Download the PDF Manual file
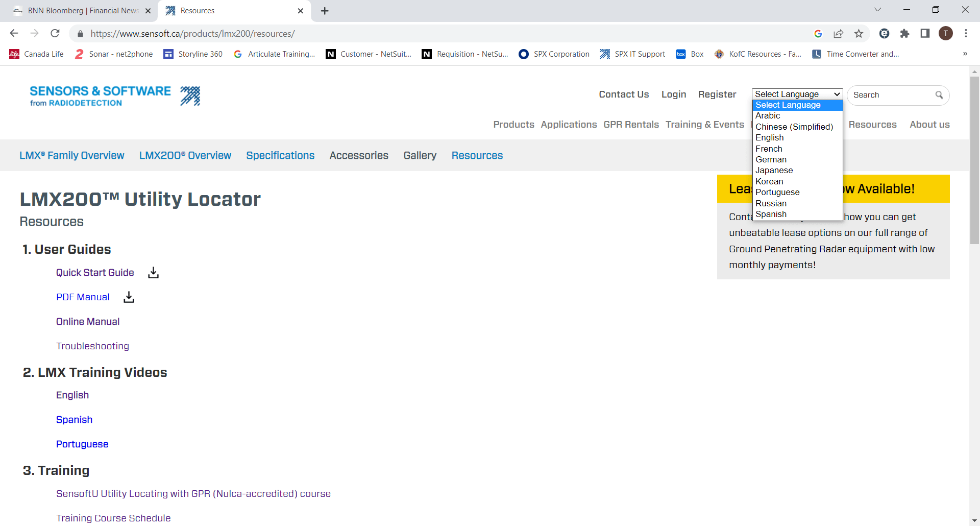The width and height of the screenshot is (980, 526). coord(129,297)
